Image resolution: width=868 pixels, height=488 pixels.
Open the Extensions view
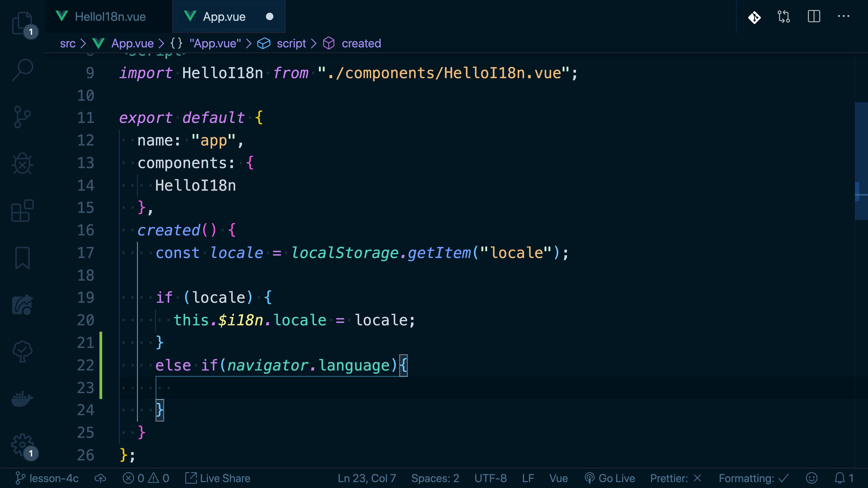pyautogui.click(x=23, y=211)
